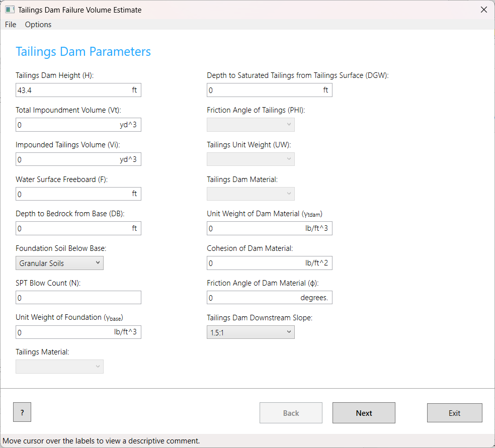Screen dimensions: 495x448
Task: Focus the Friction Angle of Dam Material field
Action: coord(252,298)
